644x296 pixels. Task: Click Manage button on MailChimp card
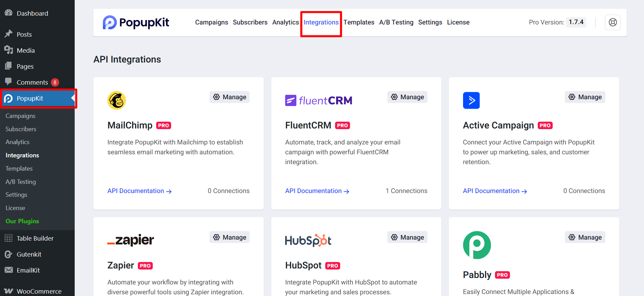click(229, 97)
